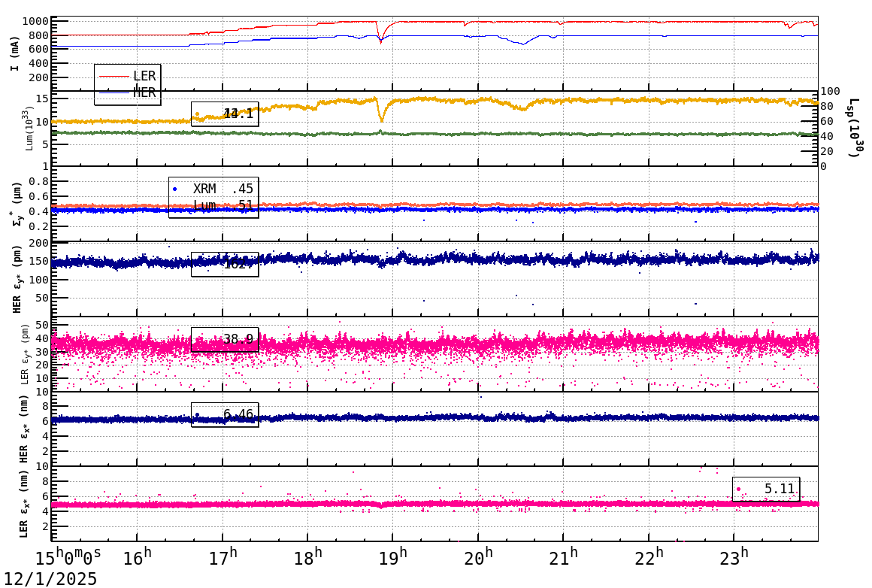This screenshot has height=588, width=872.
Task: Click the 23h time axis tick label
Action: [x=734, y=557]
